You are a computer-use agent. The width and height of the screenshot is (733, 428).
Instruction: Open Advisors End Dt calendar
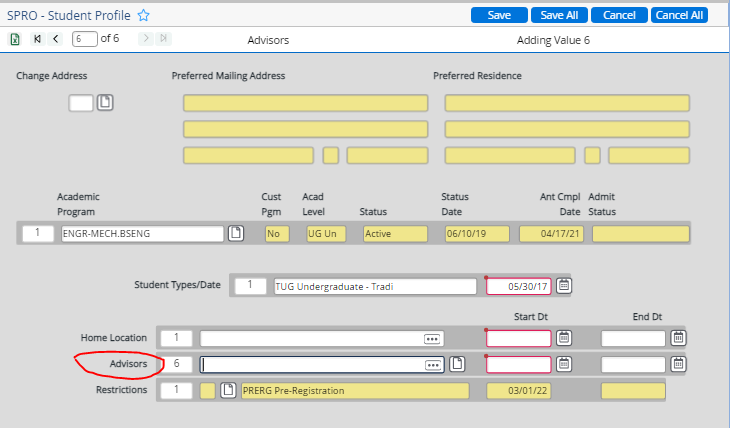pyautogui.click(x=678, y=364)
